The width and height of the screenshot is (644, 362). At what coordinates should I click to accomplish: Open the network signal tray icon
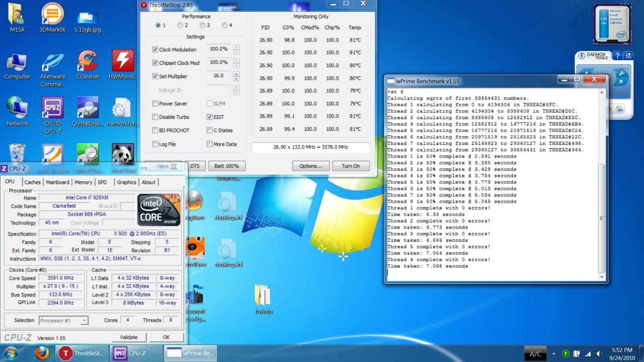pyautogui.click(x=588, y=354)
